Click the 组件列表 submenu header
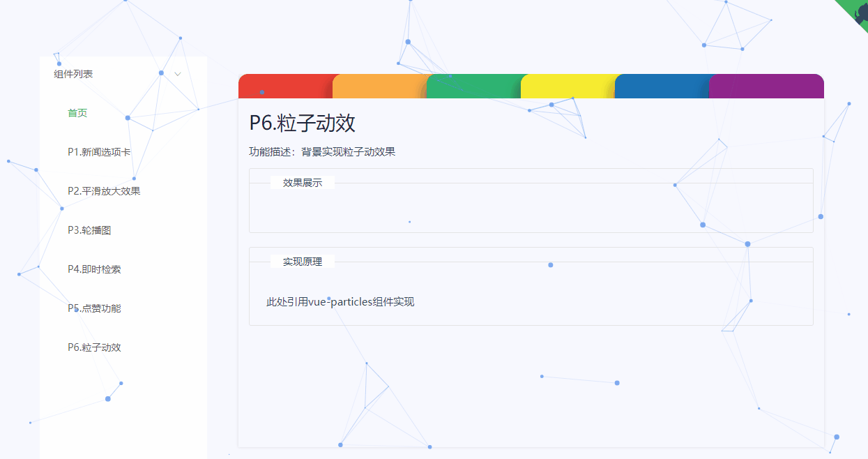Image resolution: width=868 pixels, height=459 pixels. (123, 74)
